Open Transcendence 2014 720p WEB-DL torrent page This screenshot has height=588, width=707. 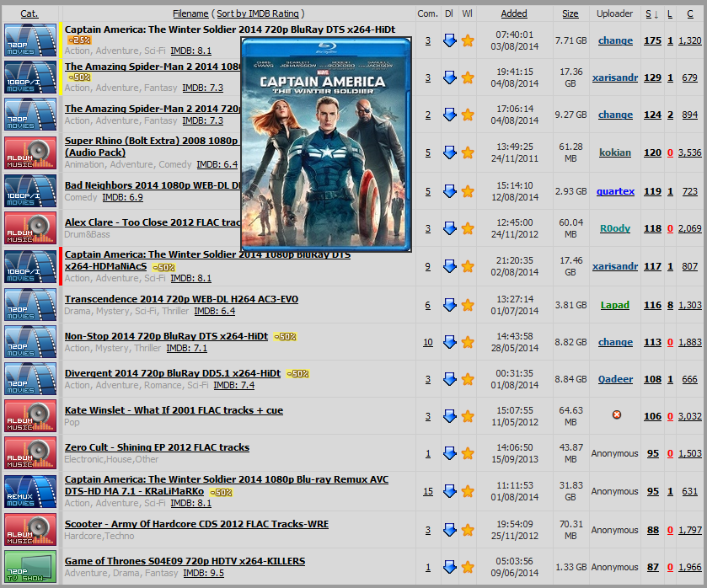(x=181, y=299)
